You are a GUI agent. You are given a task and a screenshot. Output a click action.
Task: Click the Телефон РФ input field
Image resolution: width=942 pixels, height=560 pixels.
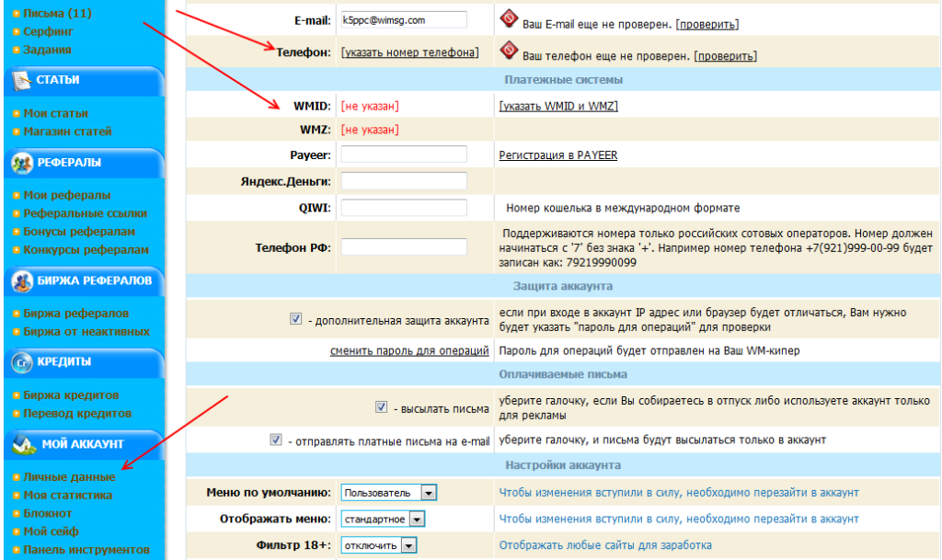[x=404, y=247]
